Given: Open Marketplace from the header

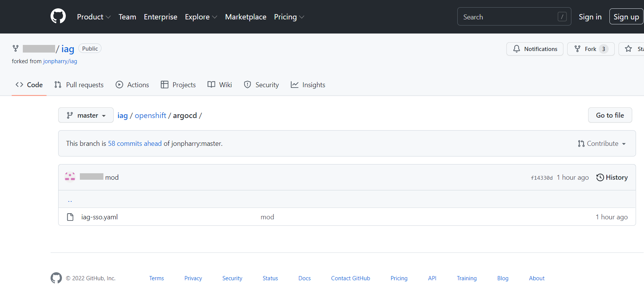Looking at the screenshot, I should tap(246, 17).
